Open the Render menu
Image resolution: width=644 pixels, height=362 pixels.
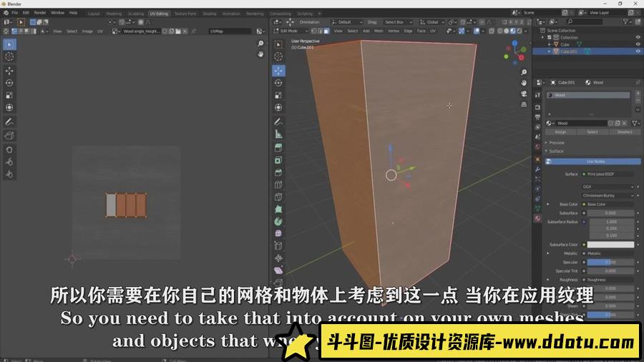(x=40, y=13)
